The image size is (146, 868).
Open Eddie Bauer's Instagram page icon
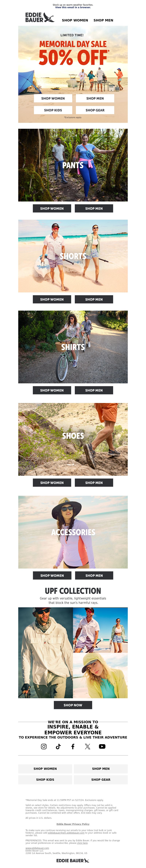[x=44, y=746]
